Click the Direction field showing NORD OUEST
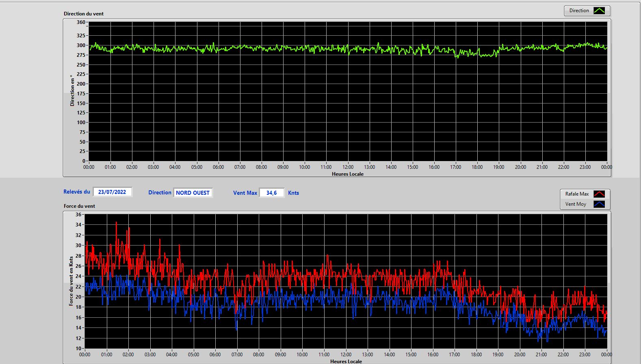The height and width of the screenshot is (364, 641). pyautogui.click(x=193, y=193)
